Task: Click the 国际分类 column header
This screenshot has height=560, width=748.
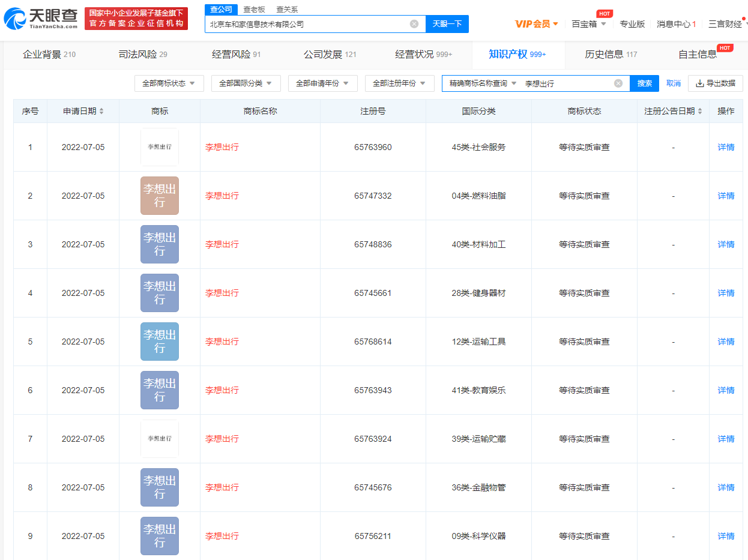Action: pos(478,111)
